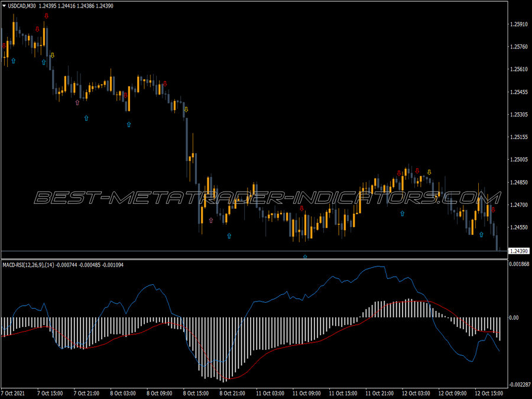Click the current price label 1.24390

(x=519, y=251)
